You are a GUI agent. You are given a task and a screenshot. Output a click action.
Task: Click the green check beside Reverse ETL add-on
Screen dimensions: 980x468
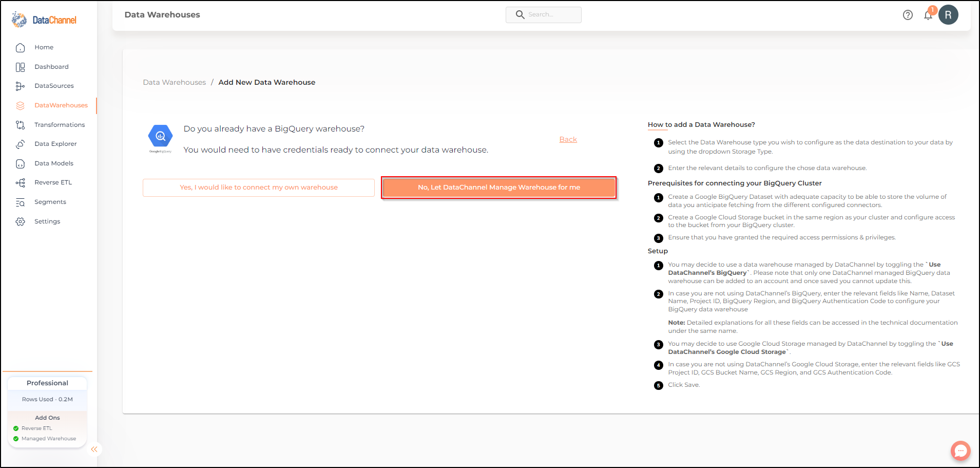[x=16, y=428]
